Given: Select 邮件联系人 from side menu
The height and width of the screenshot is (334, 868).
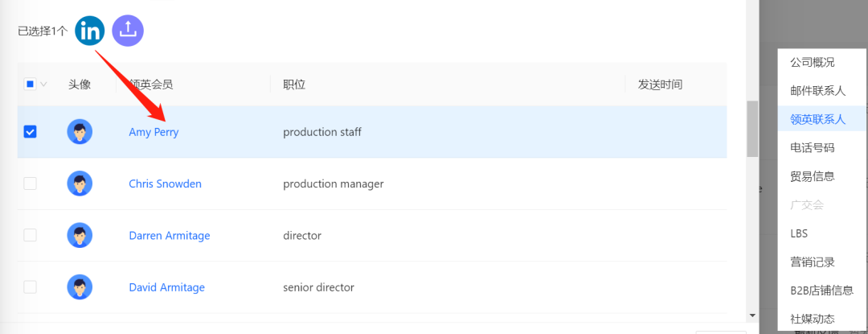Looking at the screenshot, I should coord(817,91).
